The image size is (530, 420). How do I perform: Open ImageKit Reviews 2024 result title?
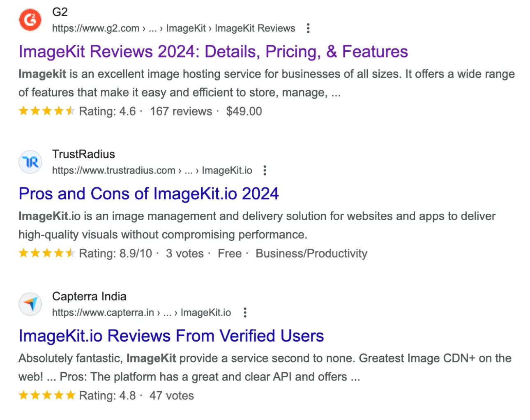click(x=213, y=52)
